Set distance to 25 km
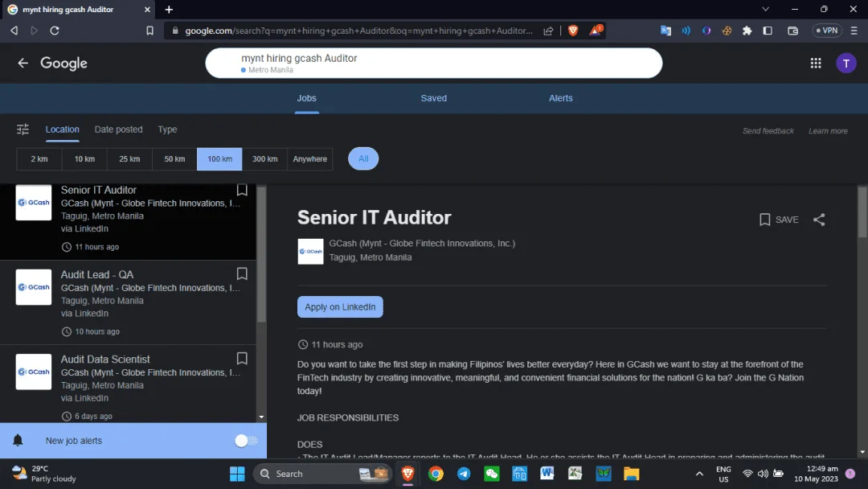The height and width of the screenshot is (489, 868). tap(129, 159)
